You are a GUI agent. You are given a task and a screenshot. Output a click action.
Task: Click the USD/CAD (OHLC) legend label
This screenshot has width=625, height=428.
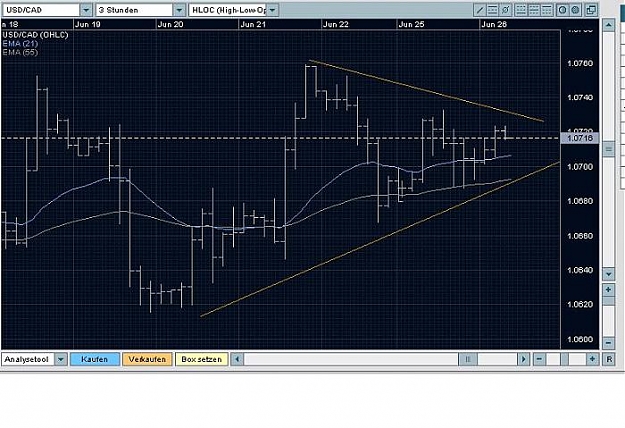click(x=35, y=35)
